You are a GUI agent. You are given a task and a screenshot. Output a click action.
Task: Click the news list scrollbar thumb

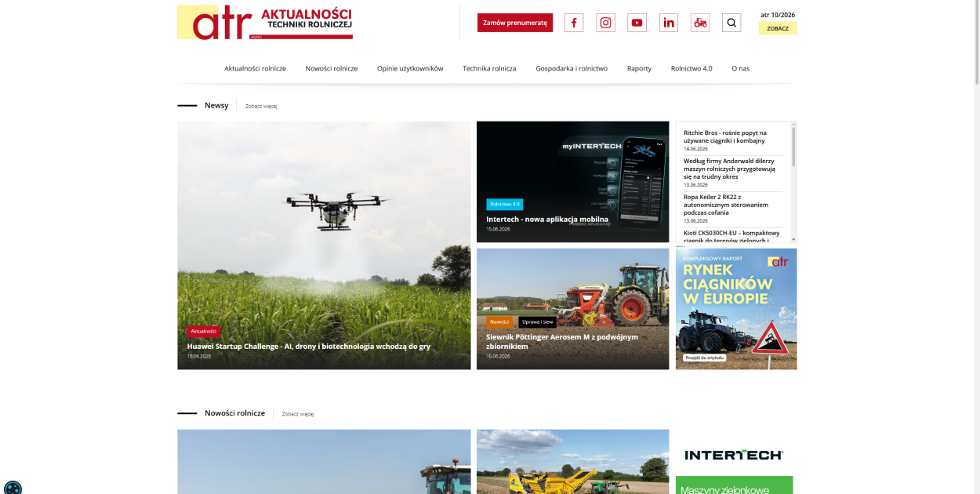[793, 147]
